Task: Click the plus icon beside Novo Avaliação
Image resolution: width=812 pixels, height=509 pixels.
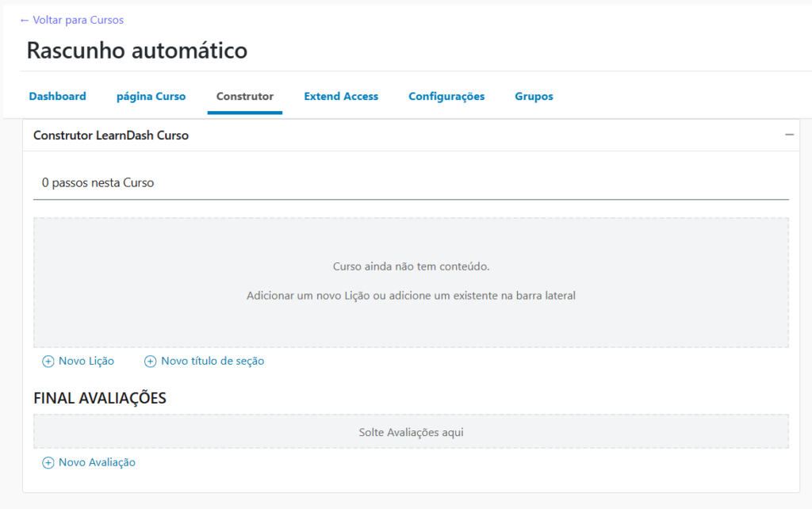Action: [48, 463]
